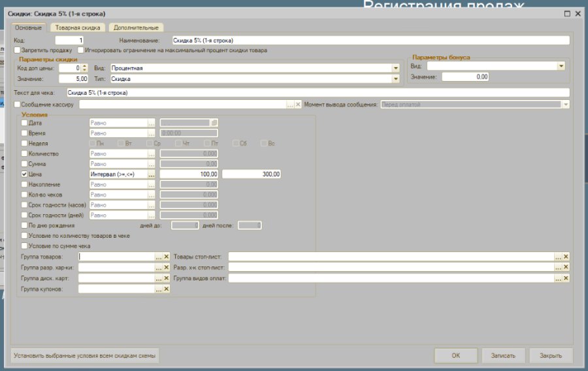Enable the Неделя condition checkbox
This screenshot has height=371, width=588.
pos(24,143)
